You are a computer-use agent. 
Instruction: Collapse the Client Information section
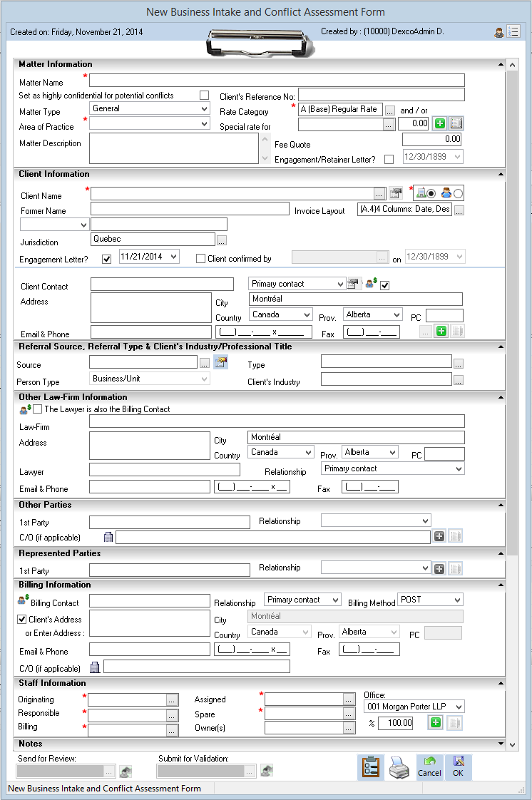(x=501, y=174)
